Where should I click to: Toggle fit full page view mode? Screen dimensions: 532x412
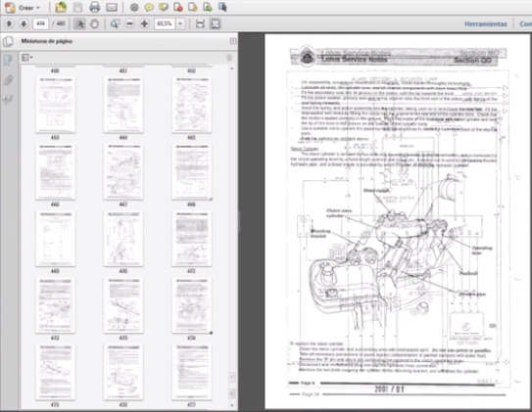pyautogui.click(x=216, y=23)
